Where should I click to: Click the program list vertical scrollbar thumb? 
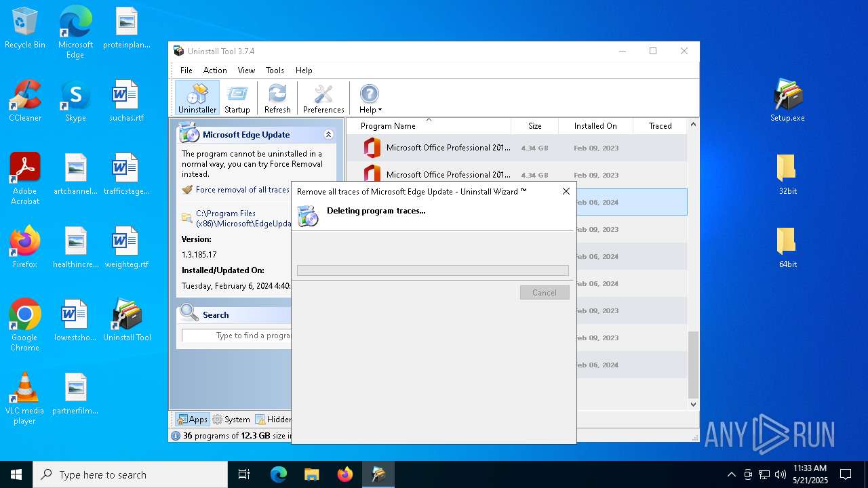coord(693,365)
